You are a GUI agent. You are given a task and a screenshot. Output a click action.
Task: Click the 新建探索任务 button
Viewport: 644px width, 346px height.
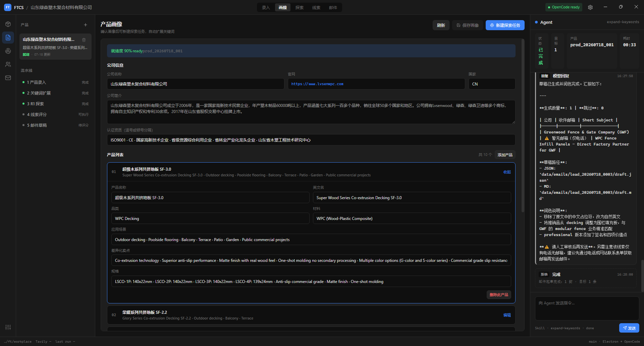pyautogui.click(x=505, y=25)
